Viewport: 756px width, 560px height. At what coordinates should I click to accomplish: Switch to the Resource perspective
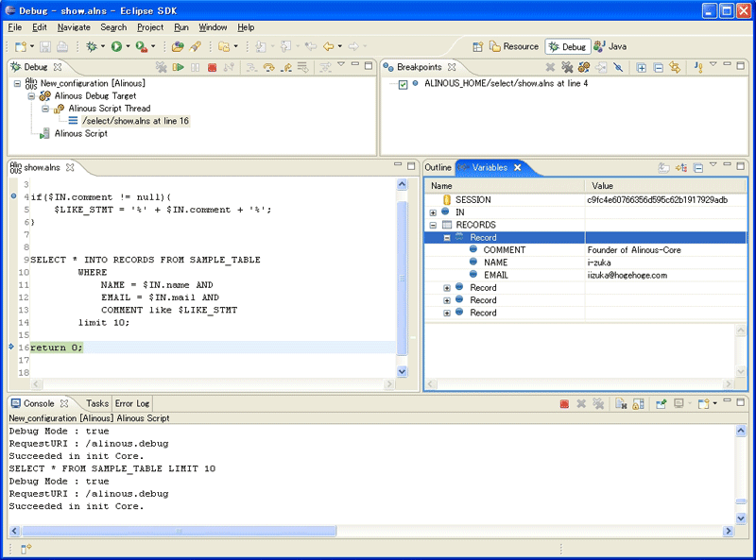[x=513, y=46]
